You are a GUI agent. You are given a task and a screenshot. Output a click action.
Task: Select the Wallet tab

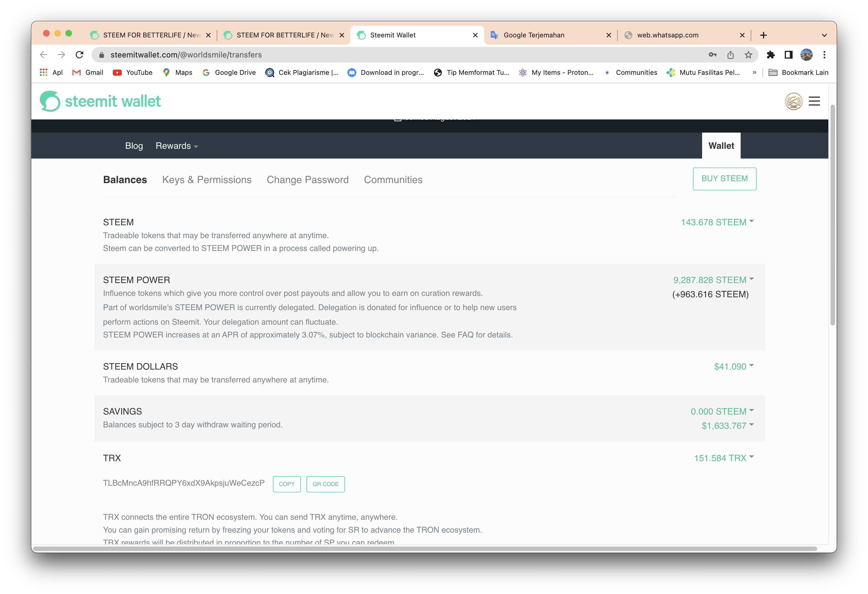pos(721,146)
